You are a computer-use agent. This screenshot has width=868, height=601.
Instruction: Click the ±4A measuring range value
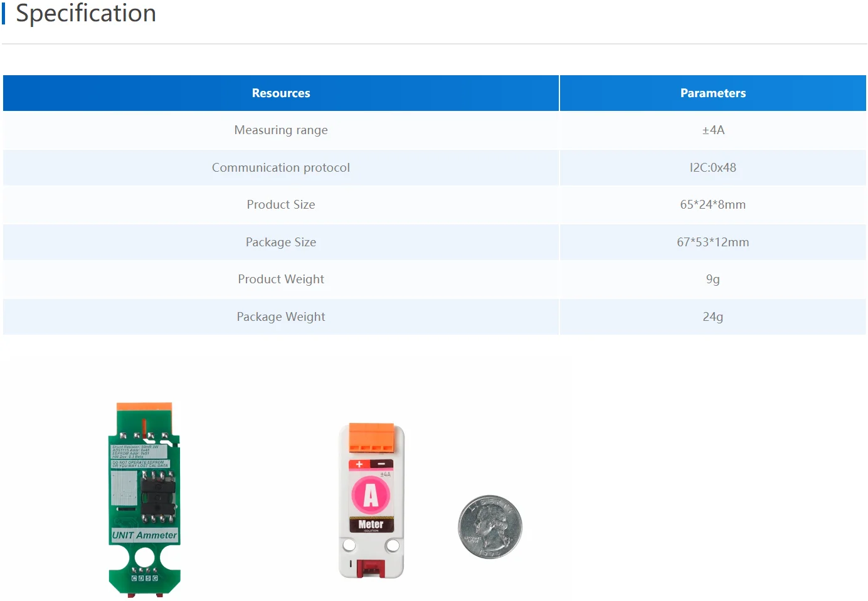712,130
